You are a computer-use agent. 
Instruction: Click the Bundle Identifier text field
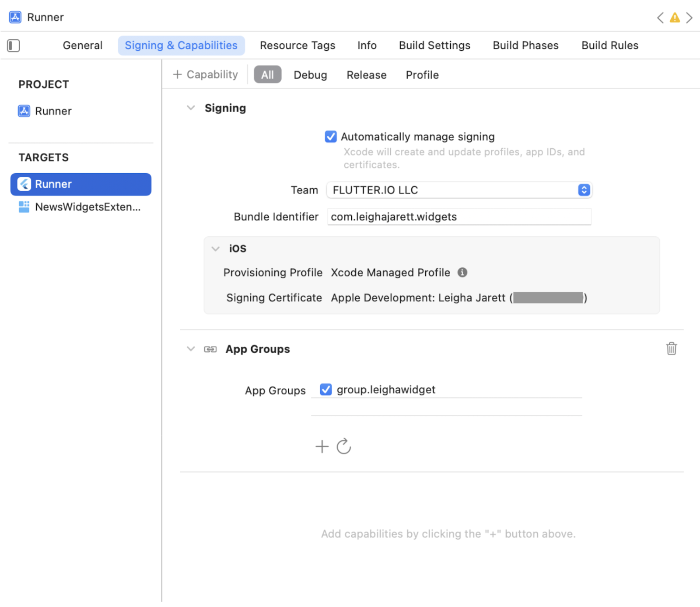pos(459,217)
